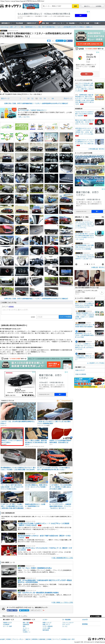This screenshot has height=644, width=105.
Task: Open the Tokyo Auto Salon 2019 header banner
Action: pos(31,6)
